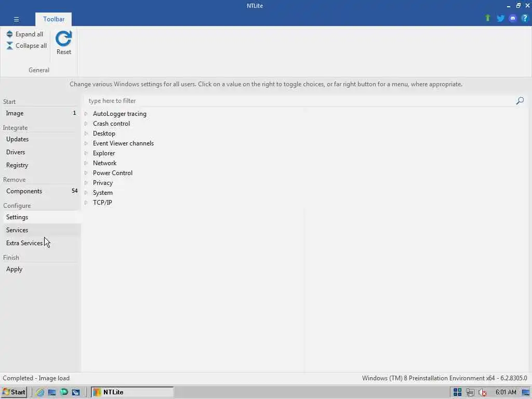Click the green update arrow icon
532x399 pixels.
(x=487, y=18)
